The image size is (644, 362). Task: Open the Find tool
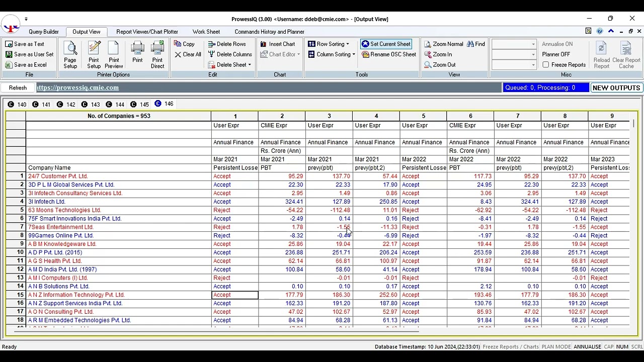476,44
